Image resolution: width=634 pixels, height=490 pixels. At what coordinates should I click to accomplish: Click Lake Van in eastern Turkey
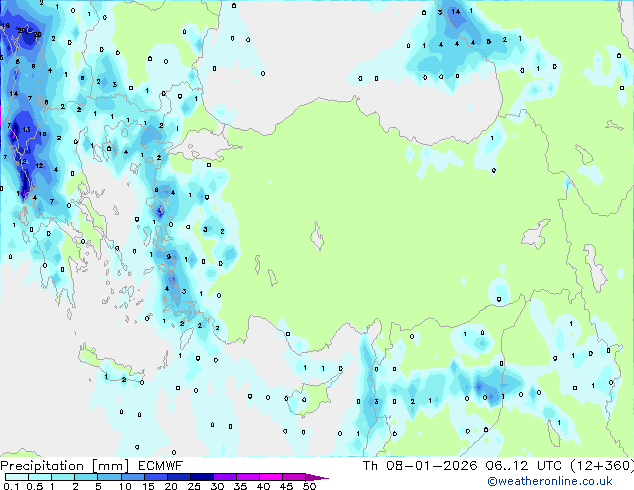536,234
